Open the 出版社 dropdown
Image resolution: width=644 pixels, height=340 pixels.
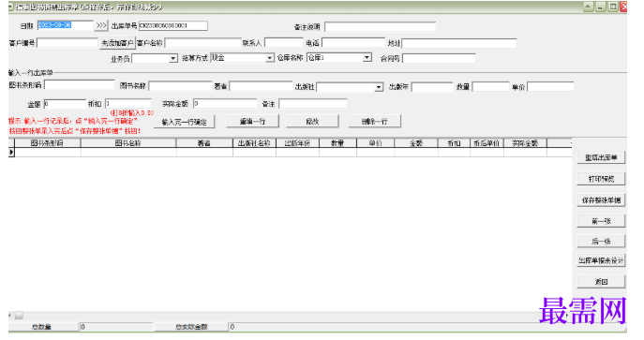pyautogui.click(x=379, y=87)
